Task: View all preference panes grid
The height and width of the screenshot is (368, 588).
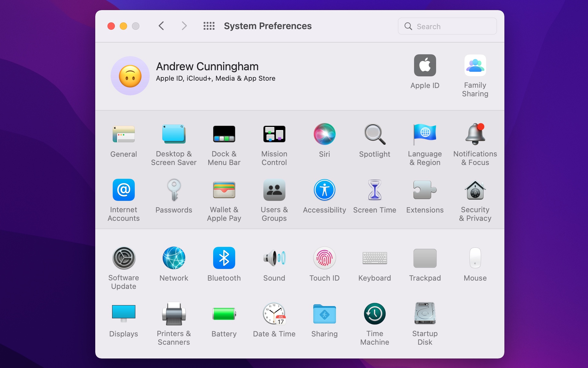Action: (x=209, y=25)
